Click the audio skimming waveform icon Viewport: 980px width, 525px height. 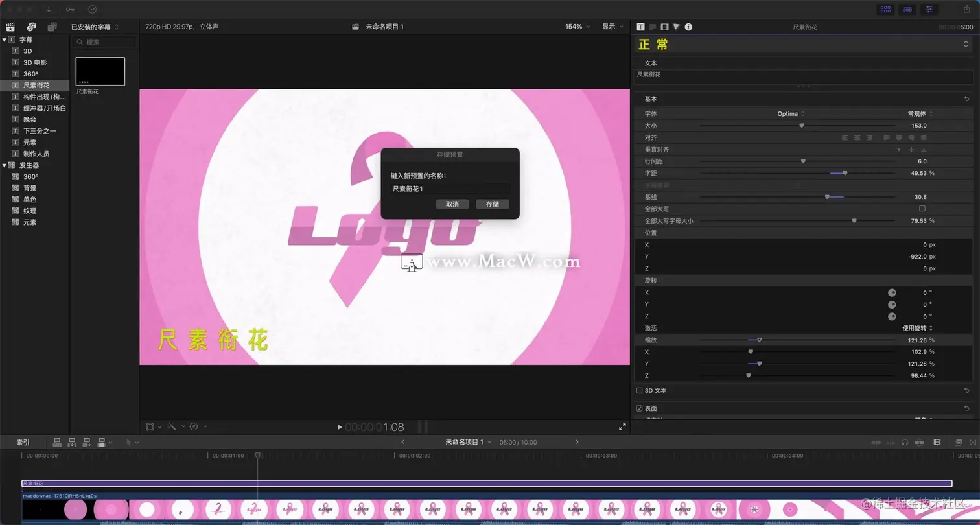pos(891,442)
